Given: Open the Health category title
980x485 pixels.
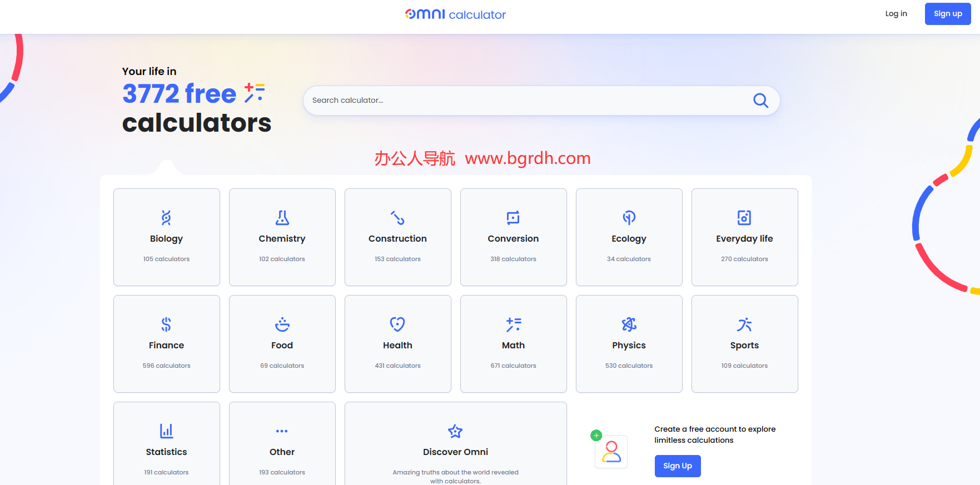Looking at the screenshot, I should pyautogui.click(x=397, y=346).
